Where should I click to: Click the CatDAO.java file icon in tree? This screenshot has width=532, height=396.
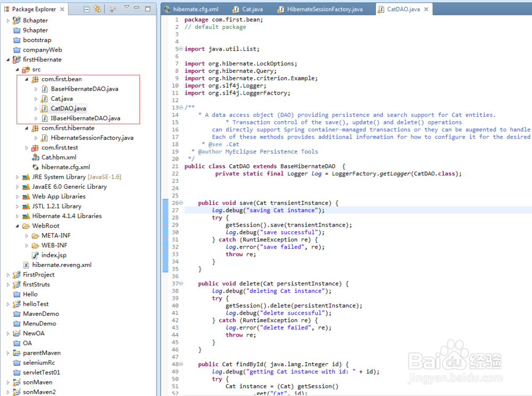(x=44, y=108)
